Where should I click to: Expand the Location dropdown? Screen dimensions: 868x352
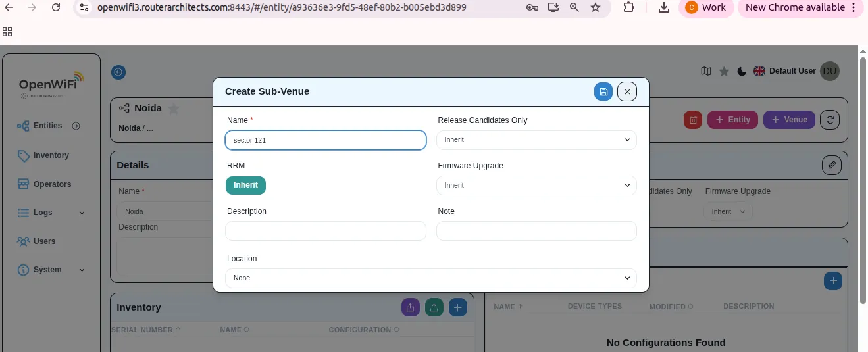click(431, 278)
